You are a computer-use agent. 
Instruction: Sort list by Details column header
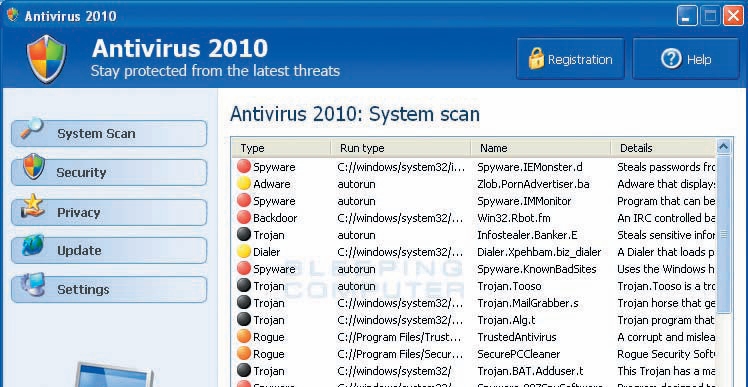(663, 148)
